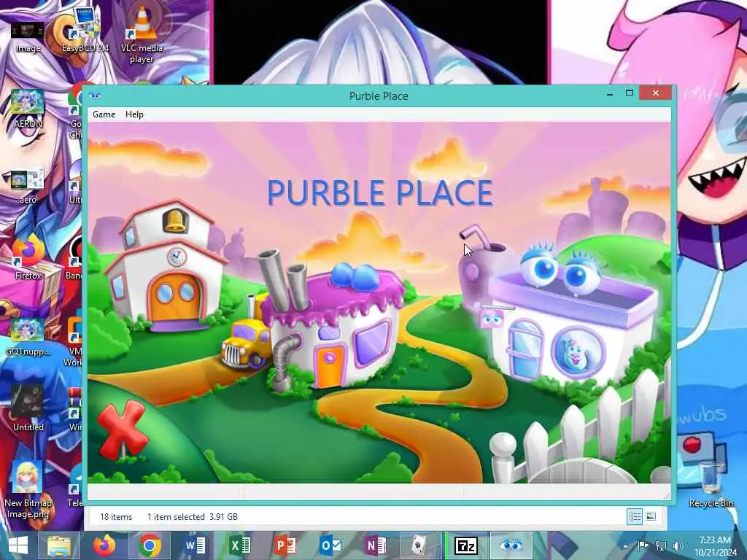Image resolution: width=747 pixels, height=560 pixels.
Task: Open the Image desktop icon
Action: (28, 36)
